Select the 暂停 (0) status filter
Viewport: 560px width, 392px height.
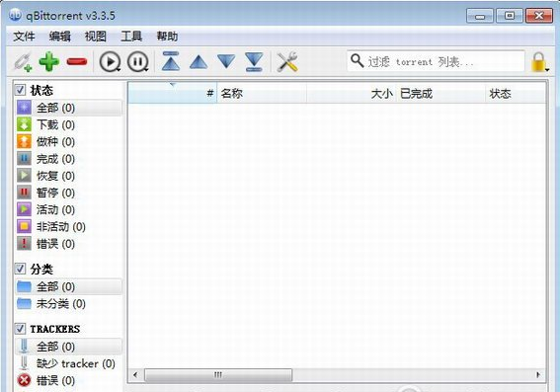click(x=68, y=193)
